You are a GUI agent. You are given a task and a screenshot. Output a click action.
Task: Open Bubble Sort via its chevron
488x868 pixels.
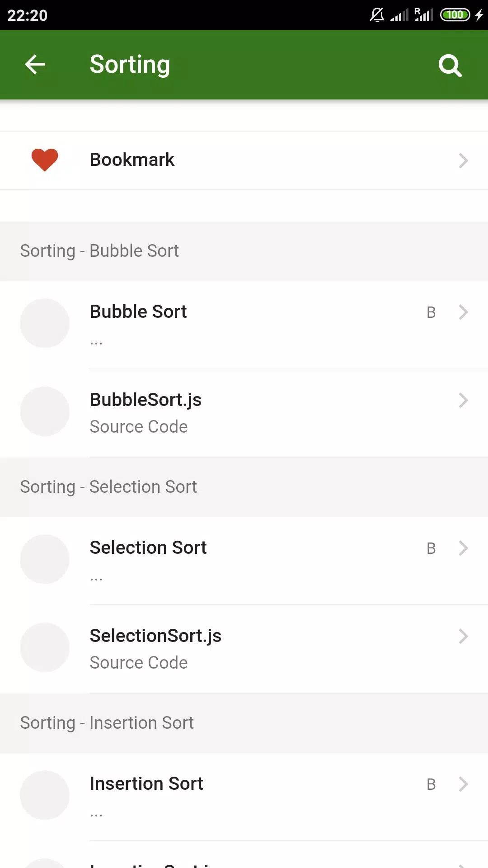click(463, 312)
